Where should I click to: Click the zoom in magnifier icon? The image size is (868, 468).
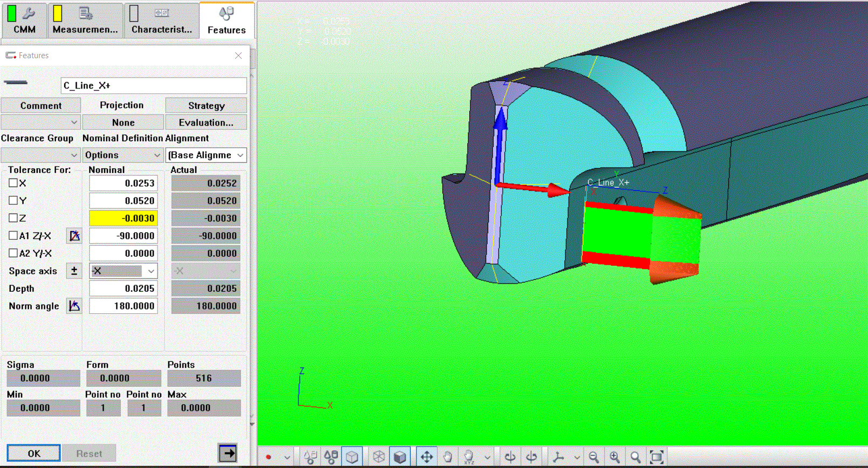pyautogui.click(x=614, y=457)
